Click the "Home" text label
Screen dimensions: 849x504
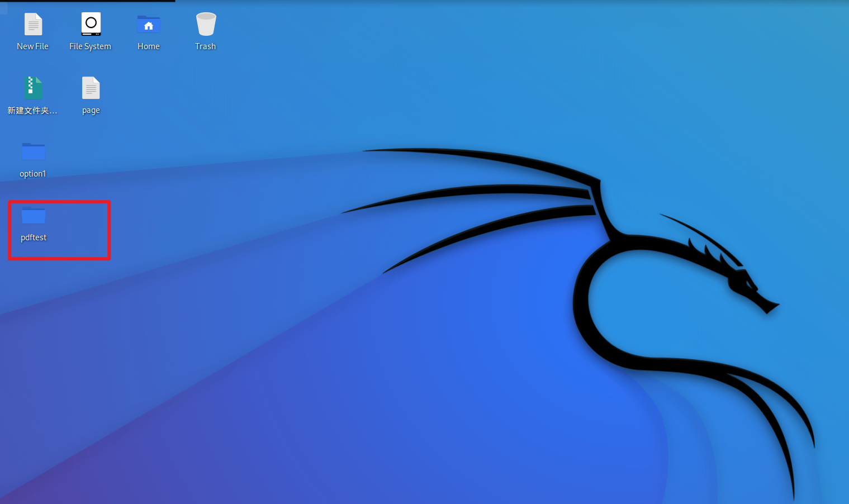click(x=149, y=46)
